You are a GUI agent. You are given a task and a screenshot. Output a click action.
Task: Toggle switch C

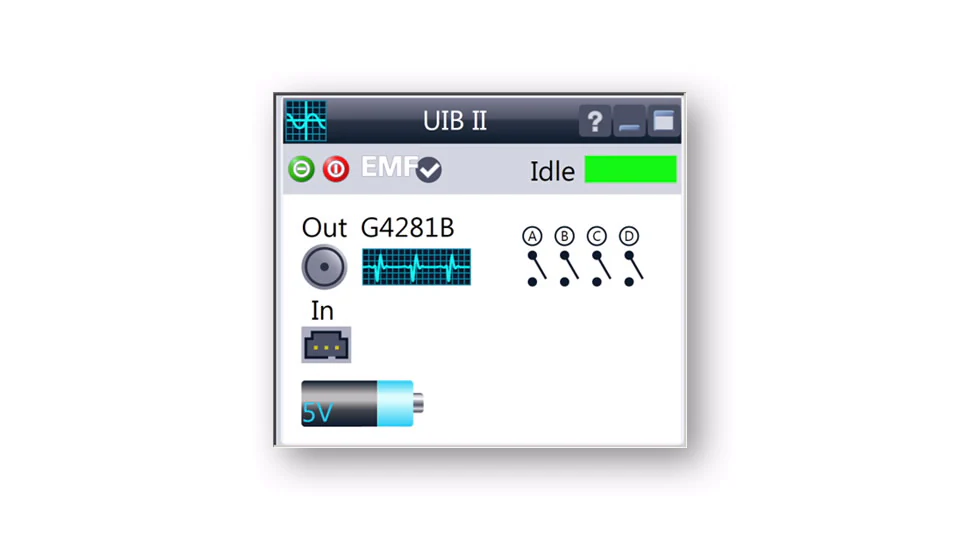[x=601, y=269]
